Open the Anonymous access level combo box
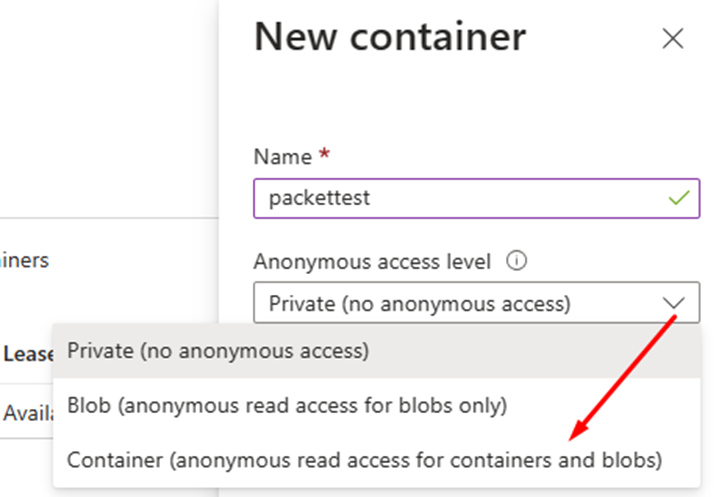Viewport: 716px width, 497px height. pos(470,303)
